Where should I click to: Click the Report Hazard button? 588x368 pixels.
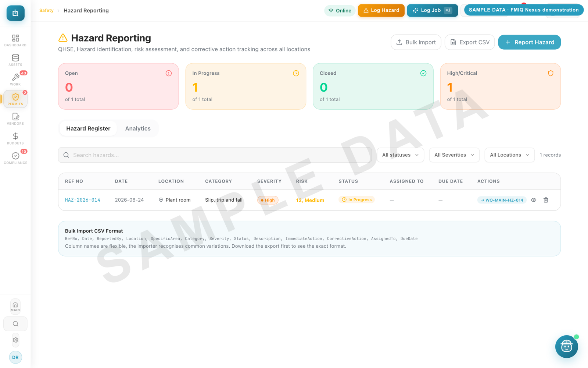[529, 42]
